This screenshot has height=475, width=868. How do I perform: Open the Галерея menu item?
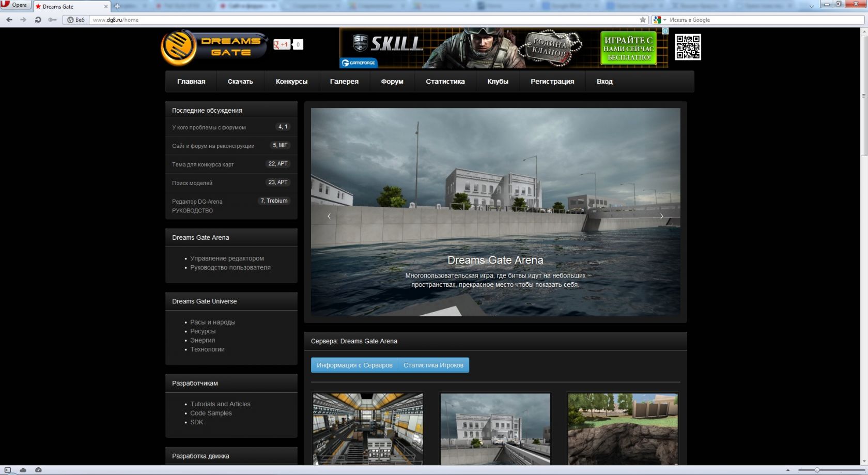[344, 82]
